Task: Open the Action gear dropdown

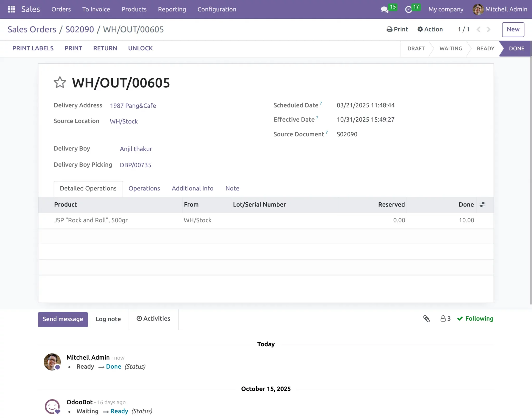Action: [x=430, y=29]
